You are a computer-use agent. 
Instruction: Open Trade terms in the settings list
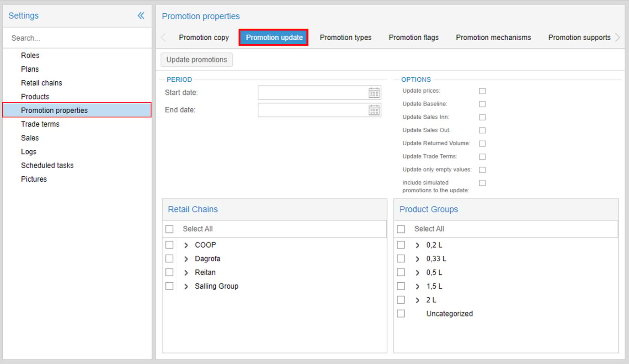(x=40, y=124)
